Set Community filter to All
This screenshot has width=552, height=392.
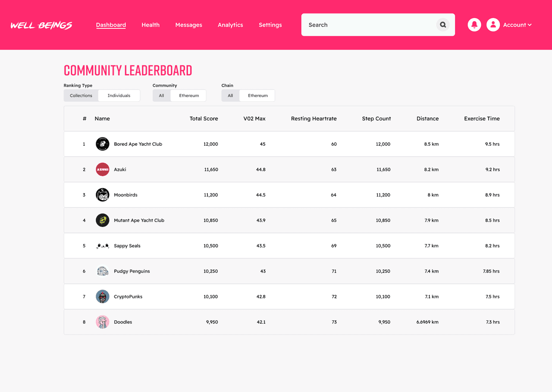click(x=161, y=96)
